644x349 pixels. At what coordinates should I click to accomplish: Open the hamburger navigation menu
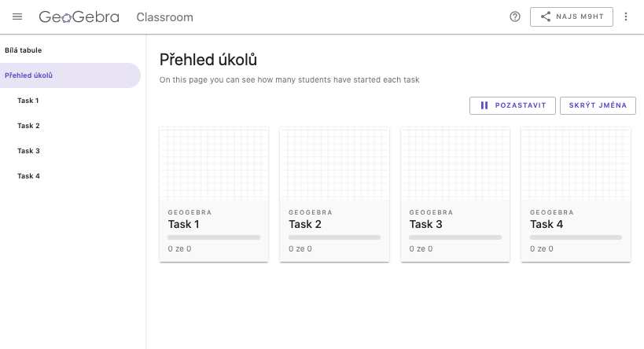(17, 17)
